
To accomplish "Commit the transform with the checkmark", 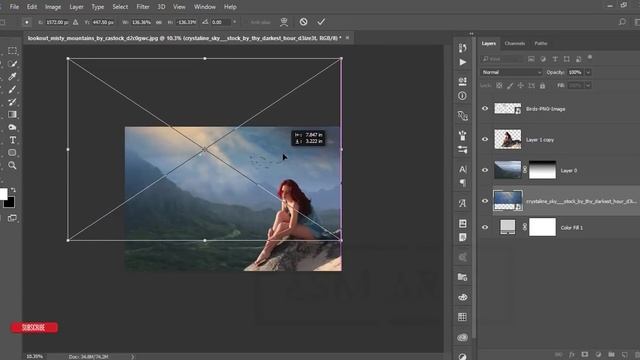I will (321, 22).
